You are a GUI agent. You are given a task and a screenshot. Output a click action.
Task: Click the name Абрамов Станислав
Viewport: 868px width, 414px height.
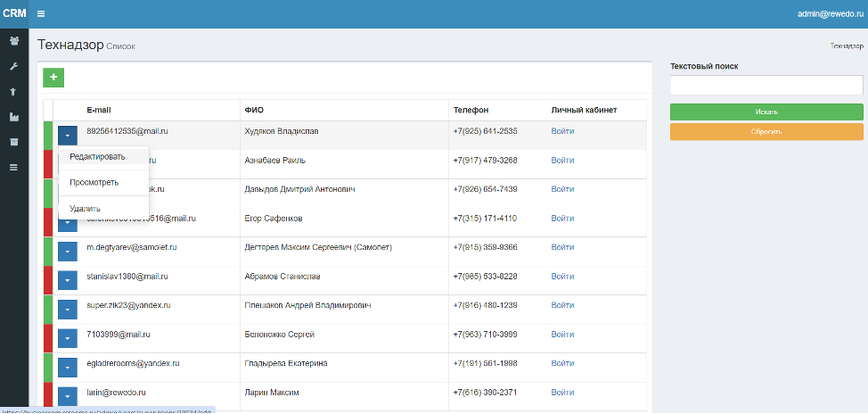(282, 276)
